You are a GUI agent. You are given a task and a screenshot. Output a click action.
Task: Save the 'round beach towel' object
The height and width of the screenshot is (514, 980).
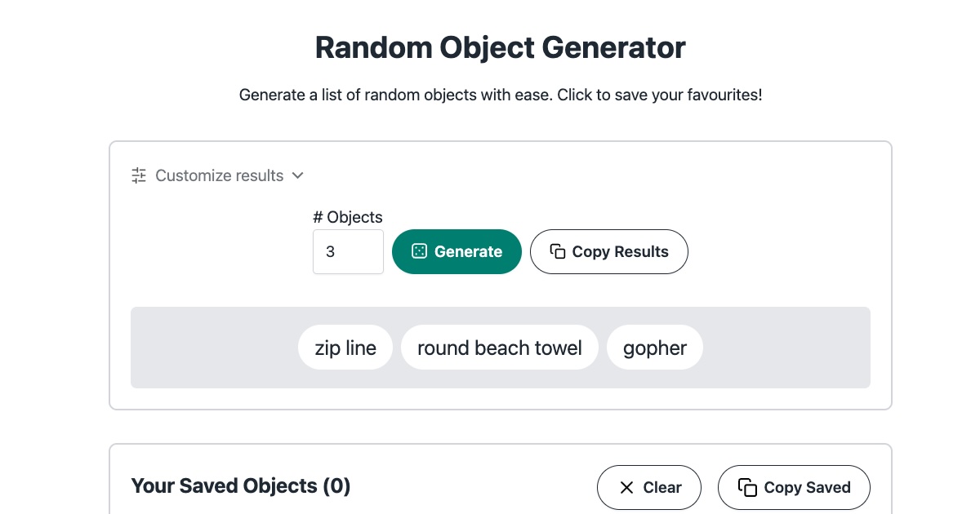(500, 348)
